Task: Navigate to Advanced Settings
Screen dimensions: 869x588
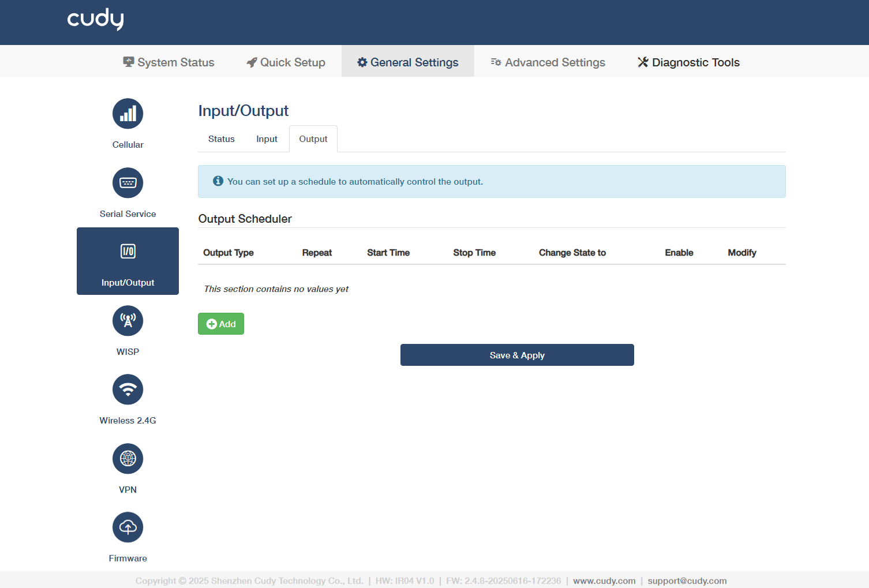Action: pyautogui.click(x=547, y=62)
